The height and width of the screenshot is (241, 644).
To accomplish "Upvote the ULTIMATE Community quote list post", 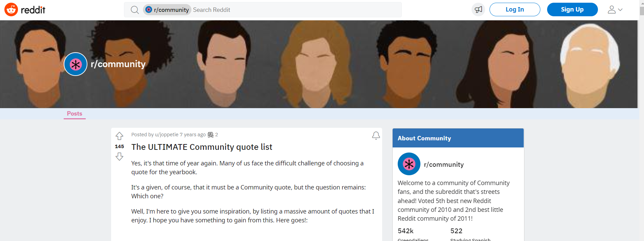I will 119,136.
